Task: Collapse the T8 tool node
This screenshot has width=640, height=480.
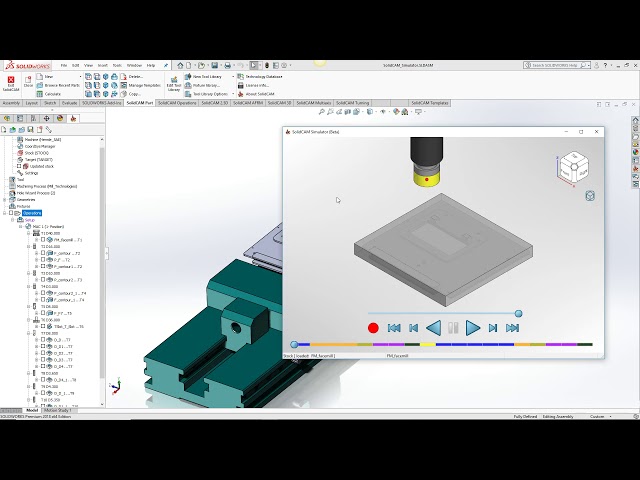Action: coord(29,373)
